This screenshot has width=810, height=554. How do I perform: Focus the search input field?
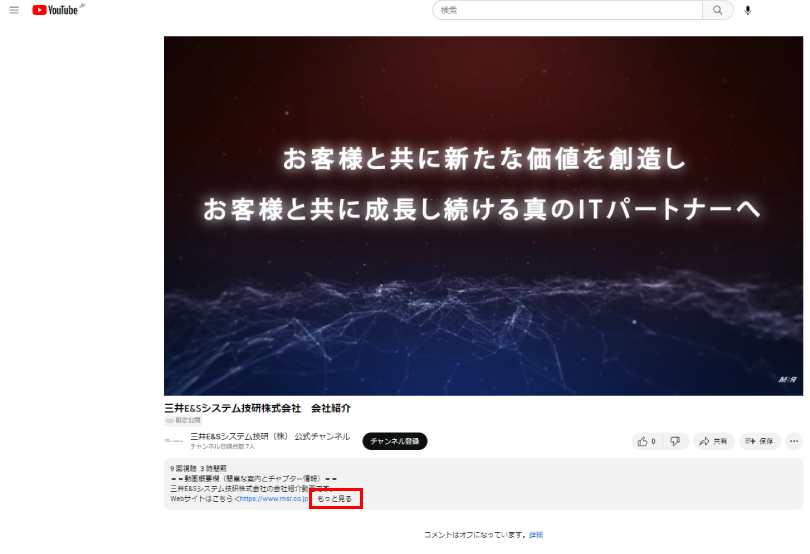tap(567, 10)
